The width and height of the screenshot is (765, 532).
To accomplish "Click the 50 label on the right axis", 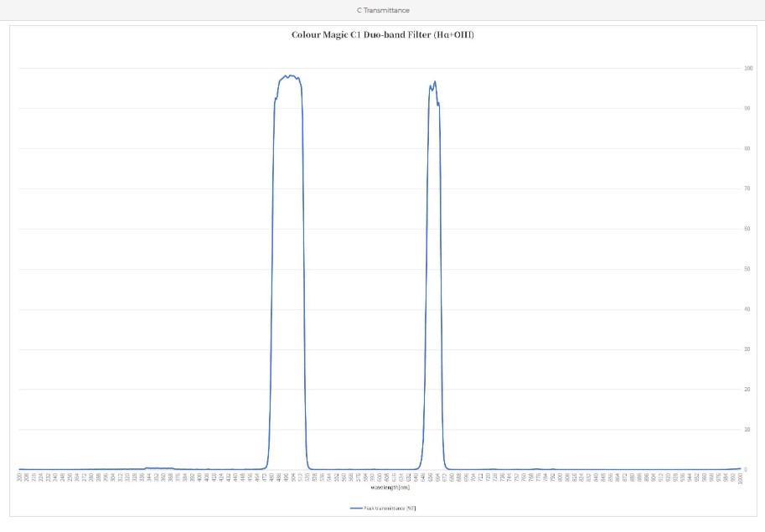I will (x=747, y=269).
